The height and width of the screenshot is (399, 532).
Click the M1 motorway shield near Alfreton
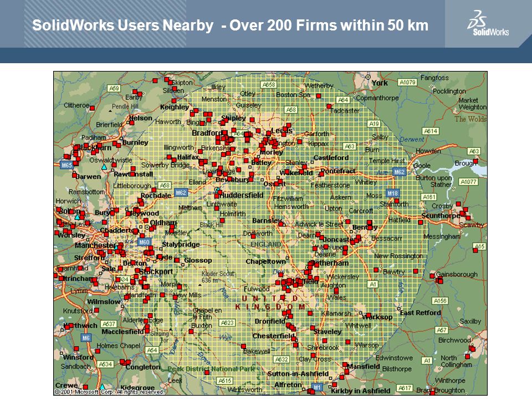click(316, 387)
